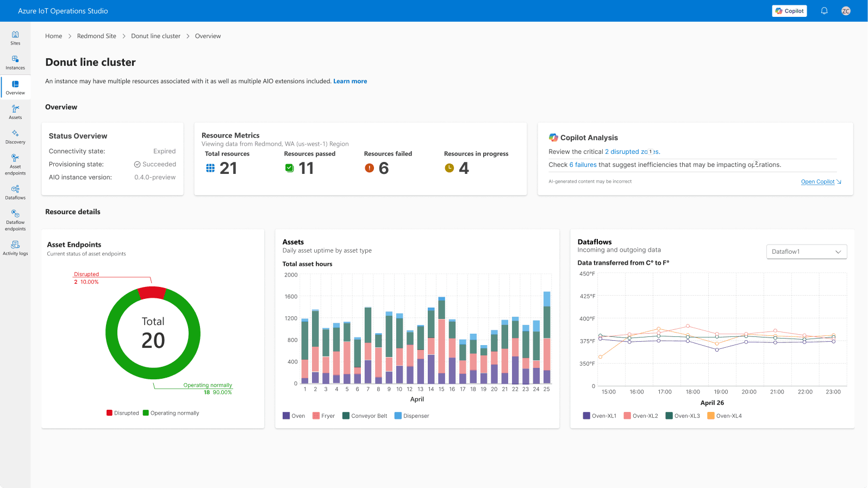Open Sites in the sidebar
This screenshot has height=488, width=868.
[15, 38]
